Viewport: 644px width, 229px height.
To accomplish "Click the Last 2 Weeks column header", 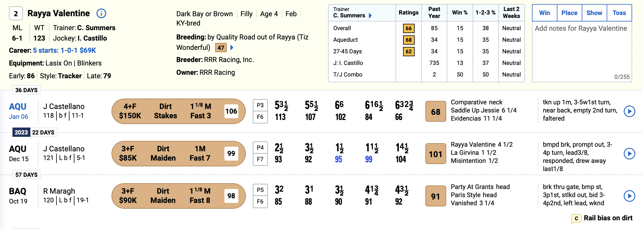I will click(x=511, y=13).
